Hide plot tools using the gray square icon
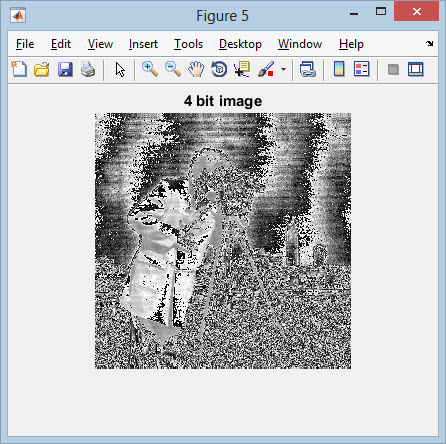 (x=393, y=69)
